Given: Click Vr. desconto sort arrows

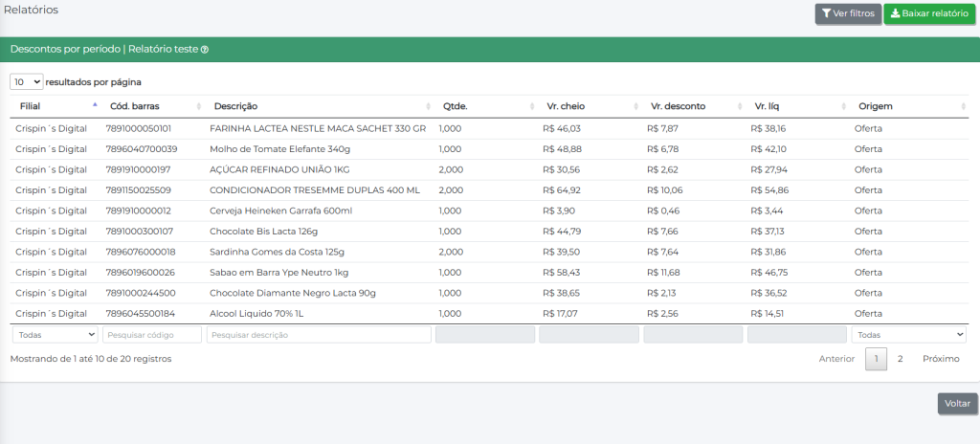Looking at the screenshot, I should coord(741,105).
